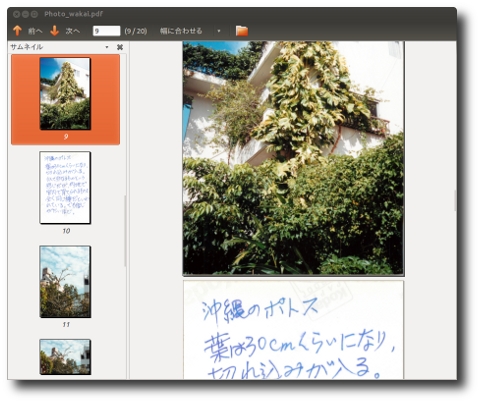Select the partially visible page 12 thumbnail
The image size is (480, 403).
click(65, 357)
